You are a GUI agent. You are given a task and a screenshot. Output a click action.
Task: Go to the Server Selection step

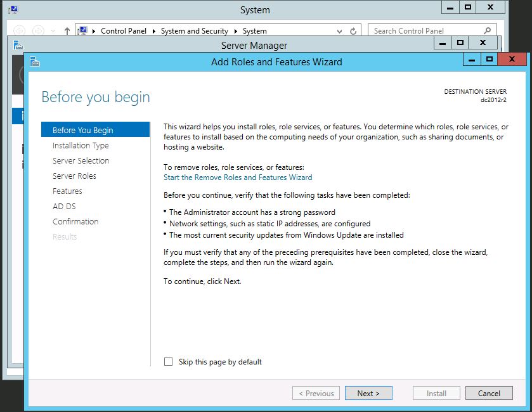(81, 160)
